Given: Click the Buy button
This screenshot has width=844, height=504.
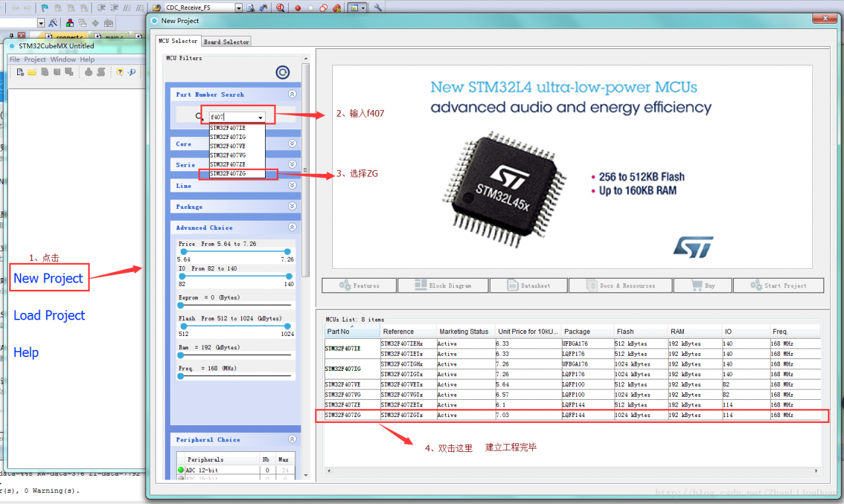Looking at the screenshot, I should [703, 285].
